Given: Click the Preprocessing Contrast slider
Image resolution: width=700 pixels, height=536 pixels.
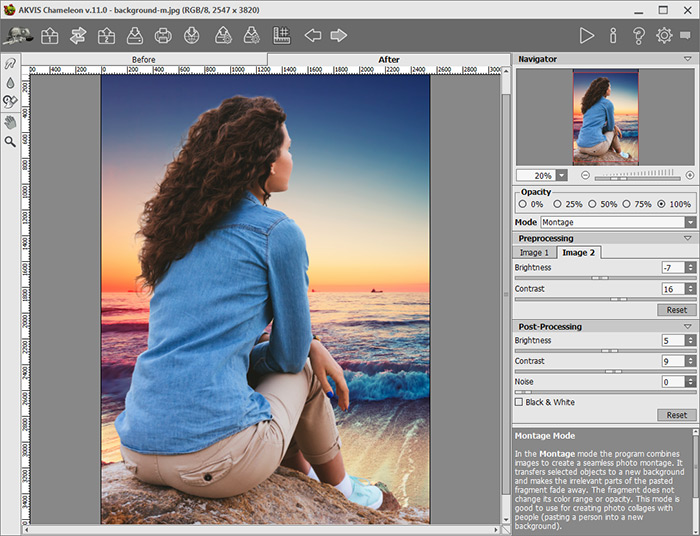Looking at the screenshot, I should (x=605, y=299).
